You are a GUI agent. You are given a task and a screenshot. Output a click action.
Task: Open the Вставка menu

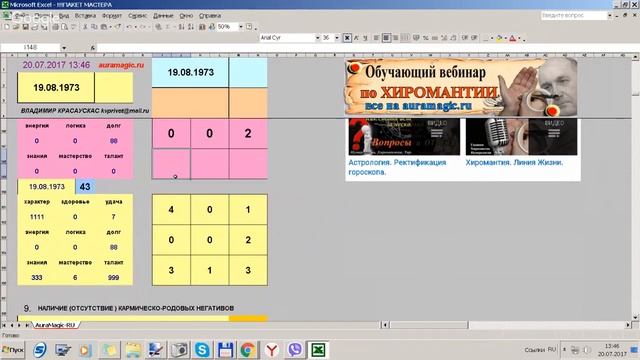click(x=85, y=16)
